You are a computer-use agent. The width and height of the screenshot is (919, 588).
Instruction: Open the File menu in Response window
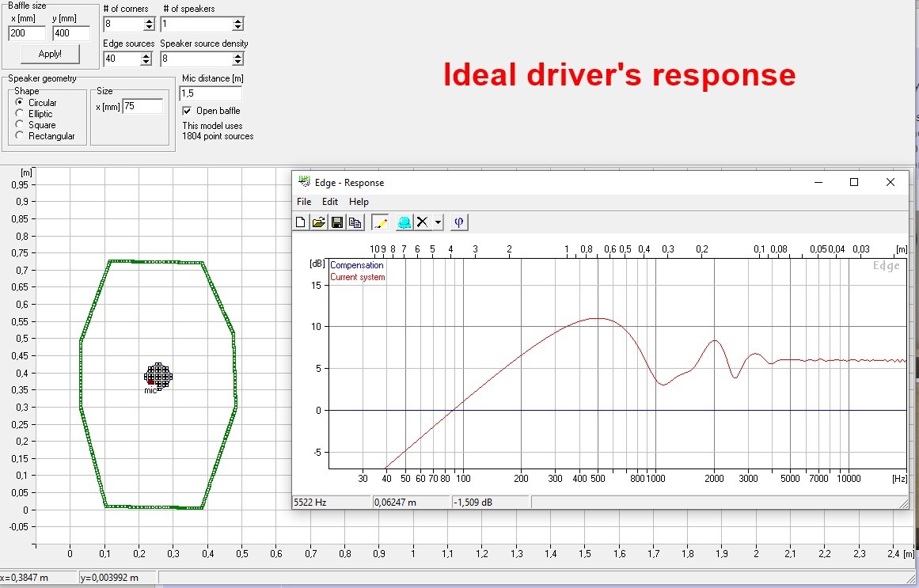pyautogui.click(x=304, y=202)
